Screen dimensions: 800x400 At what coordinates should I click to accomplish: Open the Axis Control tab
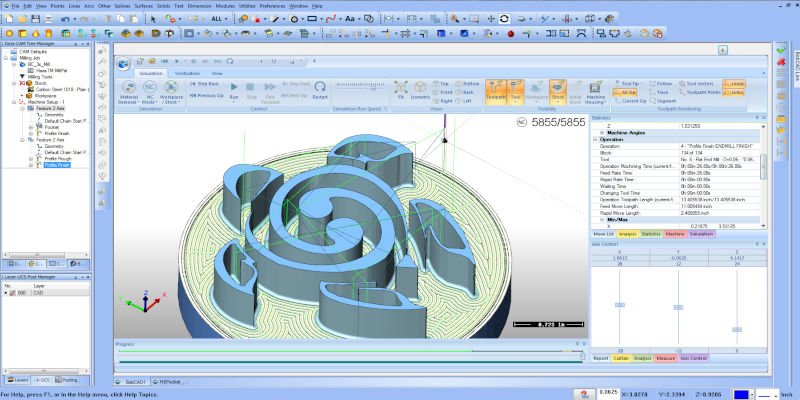click(694, 358)
